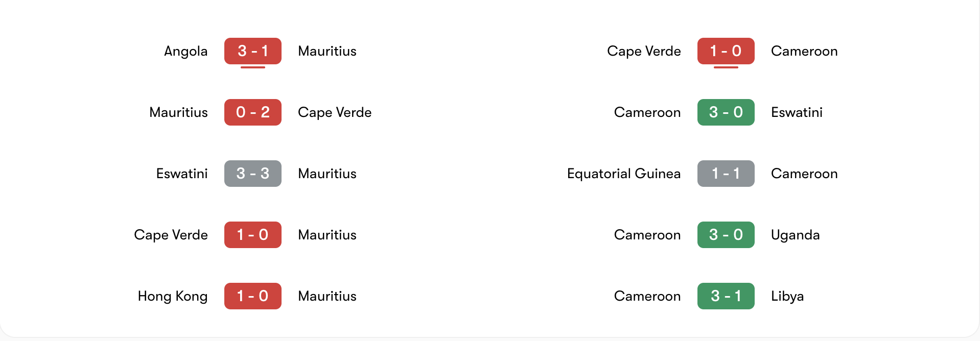Open the Cape Verde 1 - 0 Cameroon score
Image resolution: width=980 pixels, height=341 pixels.
[x=726, y=51]
